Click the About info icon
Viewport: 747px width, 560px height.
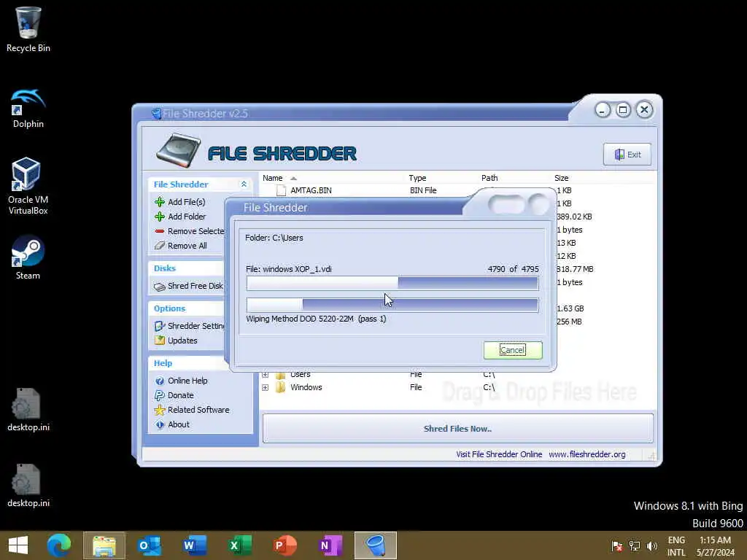coord(160,425)
